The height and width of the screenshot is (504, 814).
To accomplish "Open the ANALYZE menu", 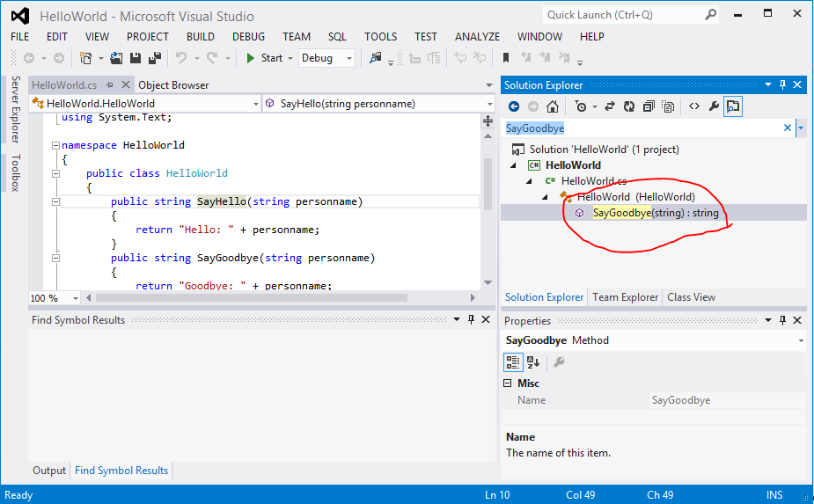I will (477, 37).
